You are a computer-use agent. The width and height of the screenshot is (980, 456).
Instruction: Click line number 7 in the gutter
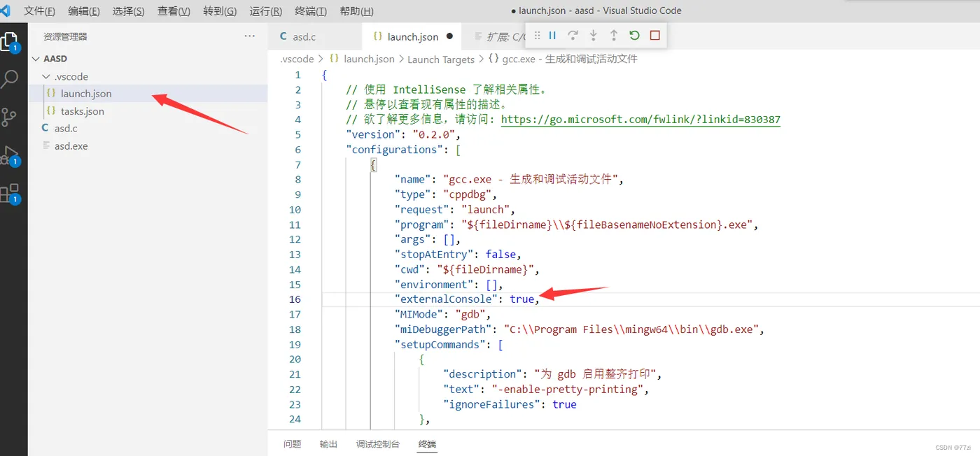297,165
